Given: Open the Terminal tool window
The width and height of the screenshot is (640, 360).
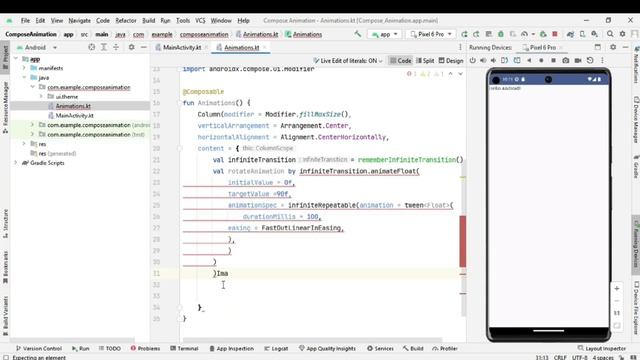Looking at the screenshot, I should pyautogui.click(x=184, y=349).
